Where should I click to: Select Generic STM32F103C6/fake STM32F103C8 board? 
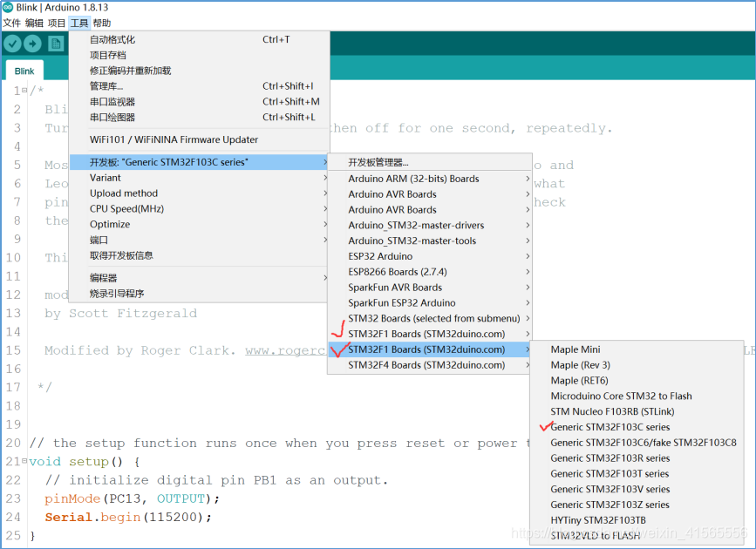(637, 443)
